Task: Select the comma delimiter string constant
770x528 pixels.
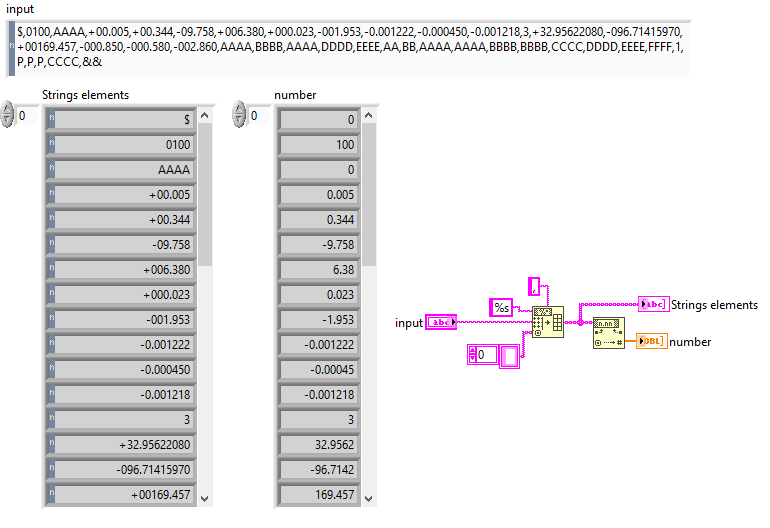Action: (534, 287)
